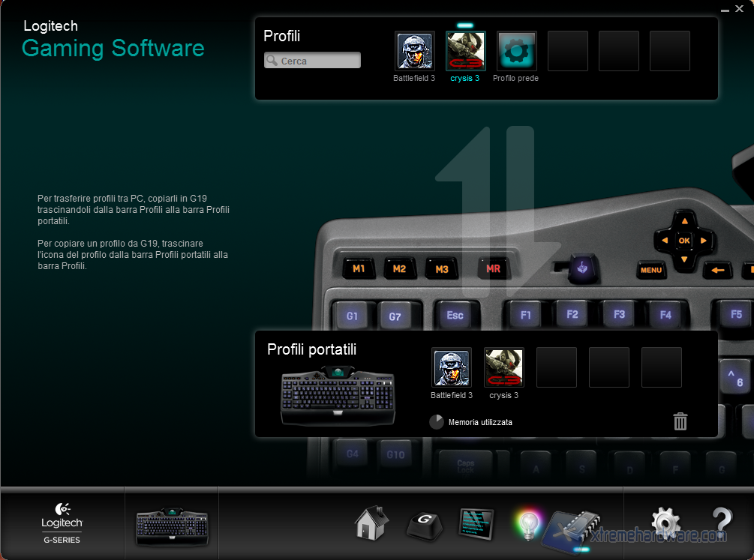Click the Memoria utilizzata pie indicator
This screenshot has width=754, height=560.
pyautogui.click(x=437, y=422)
